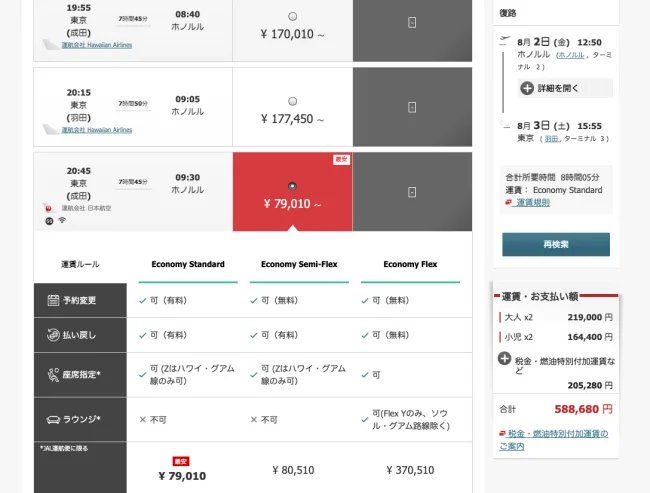
Task: Select the ¥177,450 fare radio button
Action: pos(292,101)
